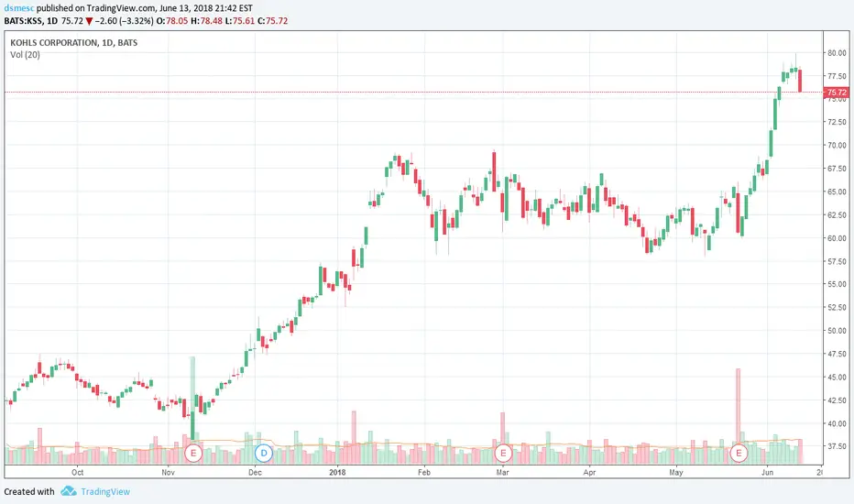This screenshot has width=854, height=504.
Task: Click the 37.50 price axis label
Action: pyautogui.click(x=837, y=446)
